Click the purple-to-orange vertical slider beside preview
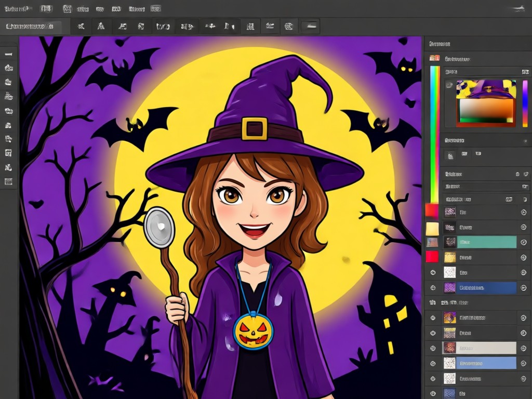 [x=525, y=104]
